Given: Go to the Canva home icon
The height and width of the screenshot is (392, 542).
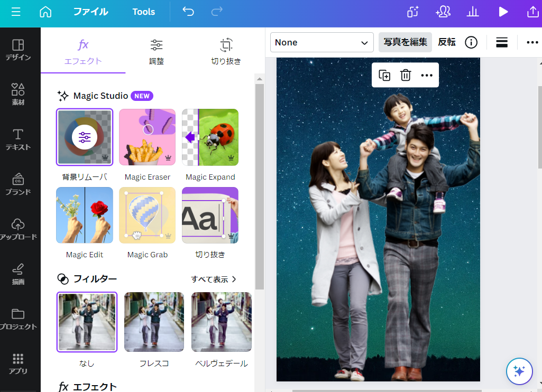Looking at the screenshot, I should click(x=45, y=12).
